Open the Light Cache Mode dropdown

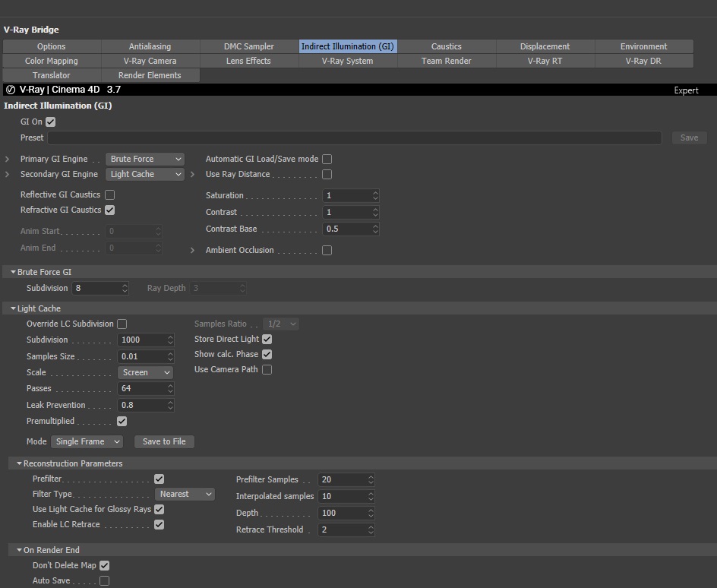87,441
